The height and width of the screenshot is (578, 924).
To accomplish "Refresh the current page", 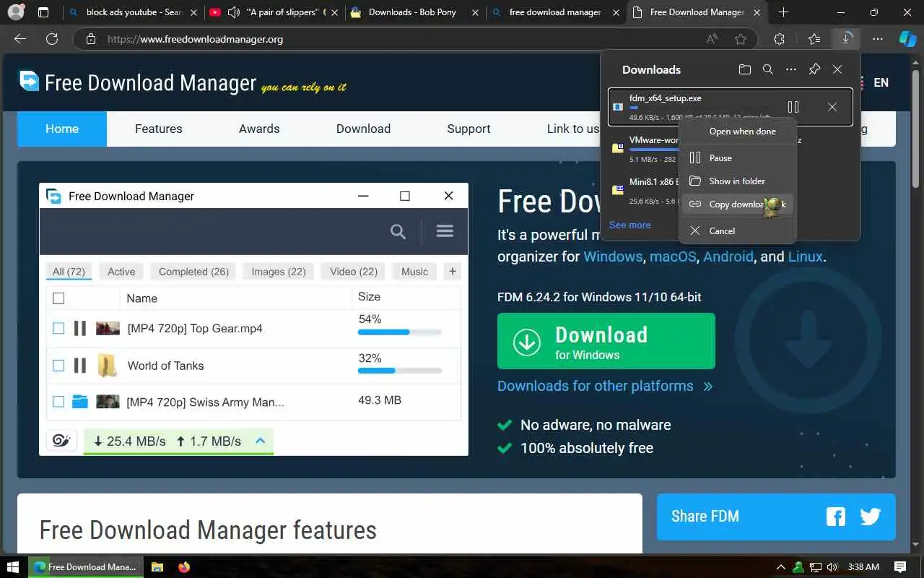I will tap(51, 39).
